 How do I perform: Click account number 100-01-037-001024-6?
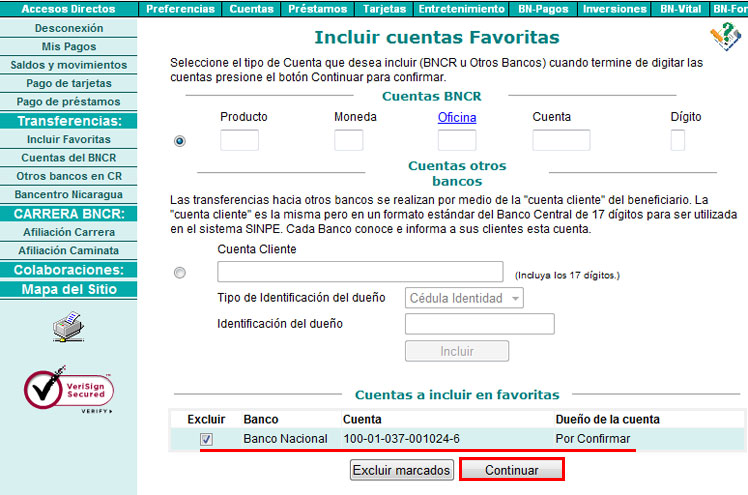coord(402,439)
